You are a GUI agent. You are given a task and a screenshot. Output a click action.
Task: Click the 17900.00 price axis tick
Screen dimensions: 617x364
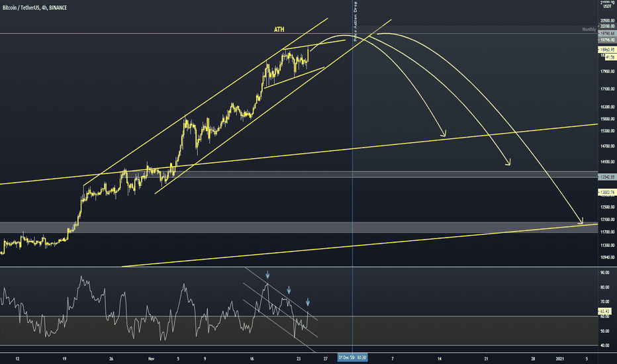tap(608, 71)
